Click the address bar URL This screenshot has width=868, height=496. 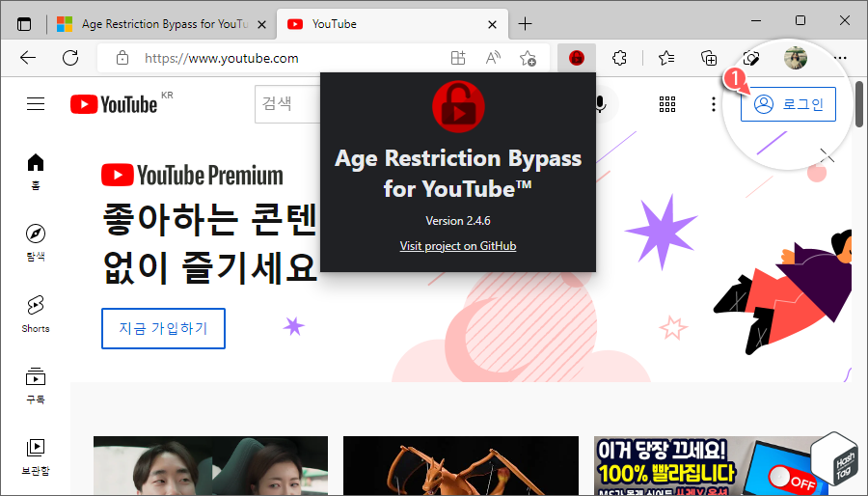(x=222, y=58)
